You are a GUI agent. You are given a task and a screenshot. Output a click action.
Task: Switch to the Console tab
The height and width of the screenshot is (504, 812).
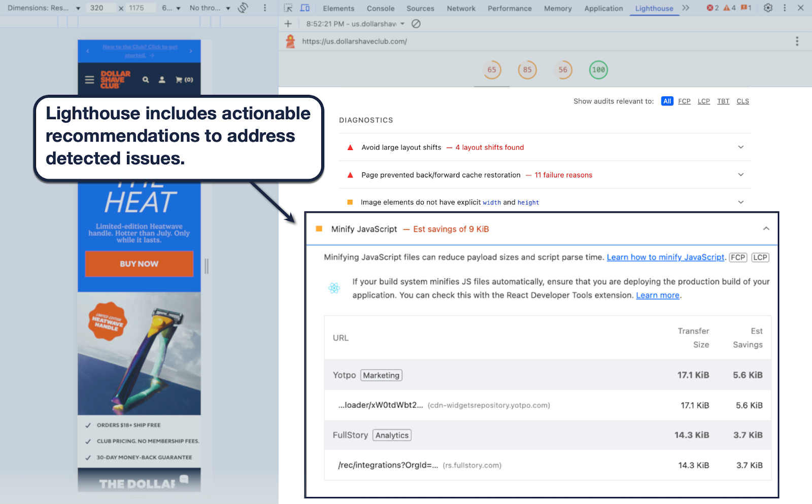click(381, 8)
